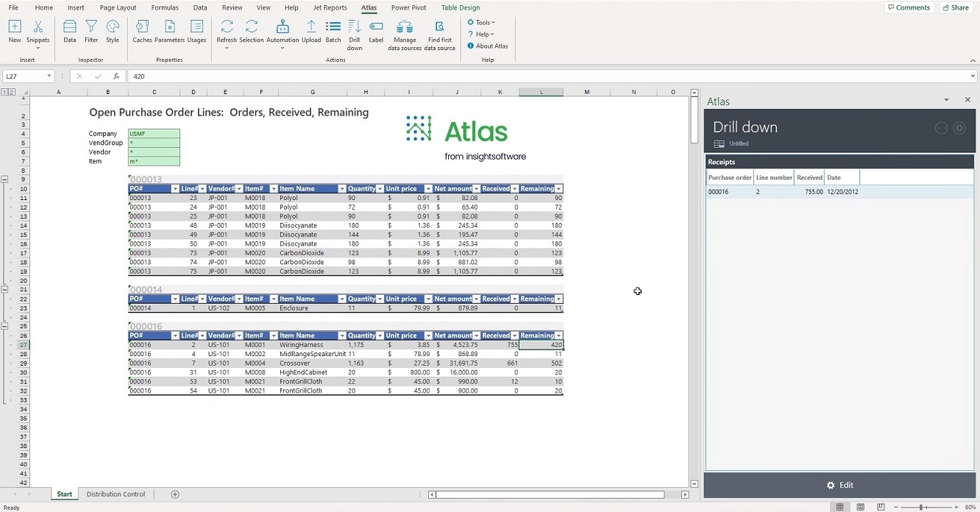980x512 pixels.
Task: Click the Edit button in Atlas pane
Action: (839, 486)
